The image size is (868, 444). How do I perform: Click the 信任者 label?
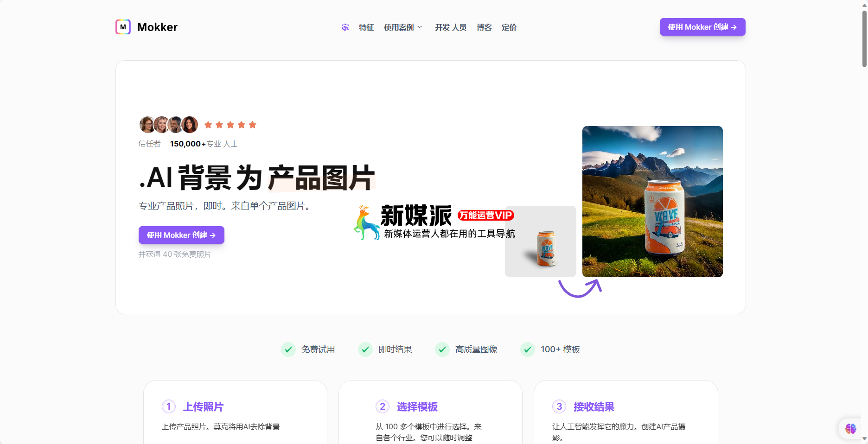pyautogui.click(x=149, y=144)
